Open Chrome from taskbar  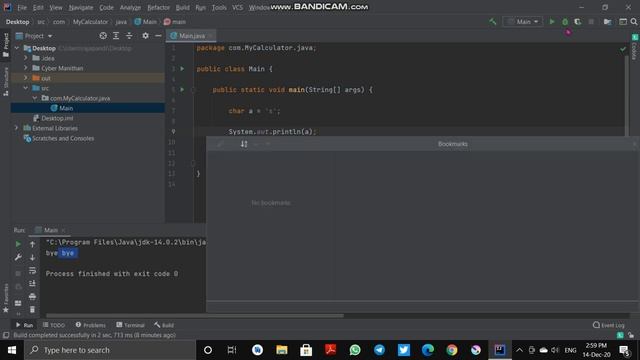click(x=452, y=350)
